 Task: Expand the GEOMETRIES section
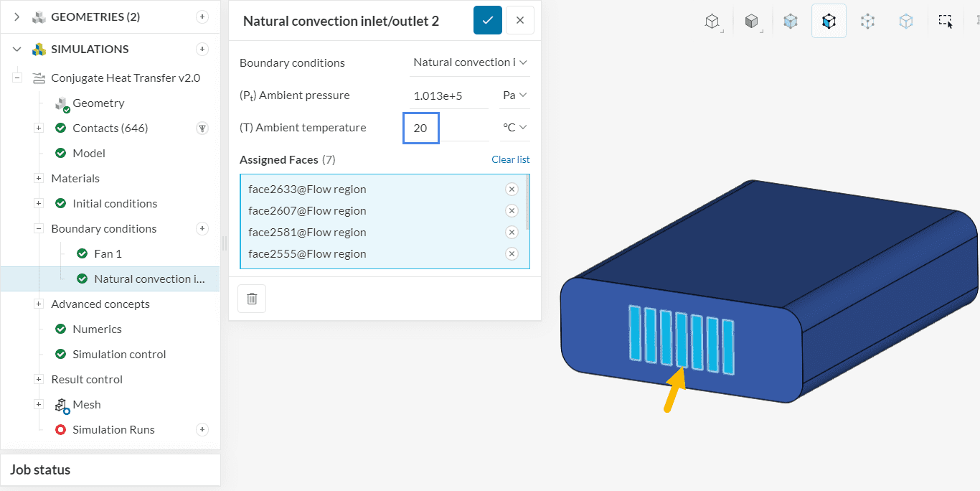(x=18, y=17)
